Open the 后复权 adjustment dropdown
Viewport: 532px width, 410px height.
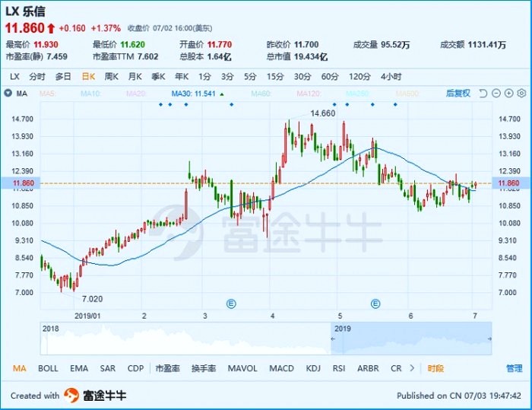[x=458, y=94]
